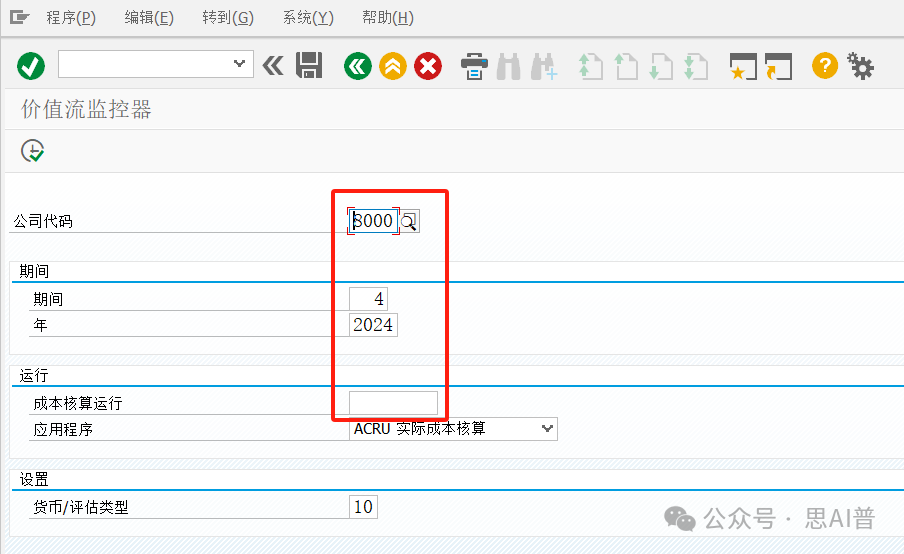Open Customize Local Layout gears icon

tap(860, 66)
